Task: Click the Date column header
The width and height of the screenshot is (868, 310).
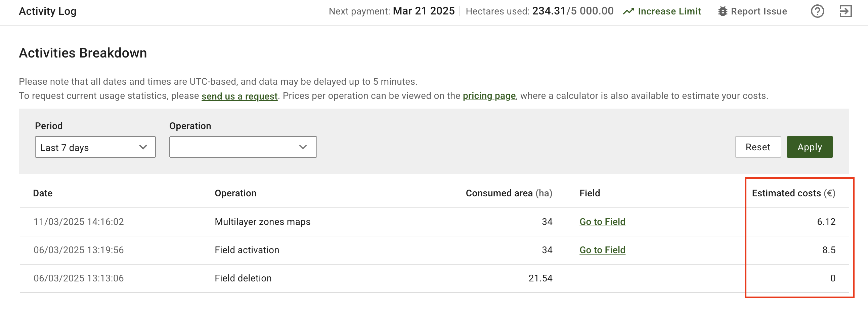Action: click(x=43, y=193)
